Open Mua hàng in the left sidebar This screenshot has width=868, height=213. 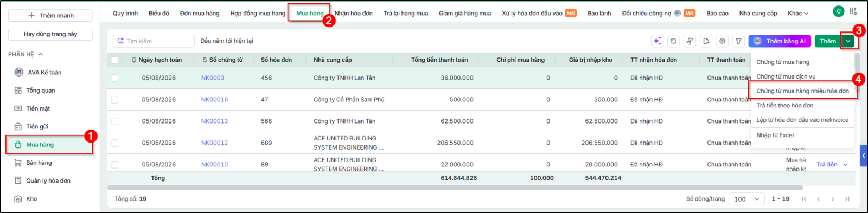49,145
